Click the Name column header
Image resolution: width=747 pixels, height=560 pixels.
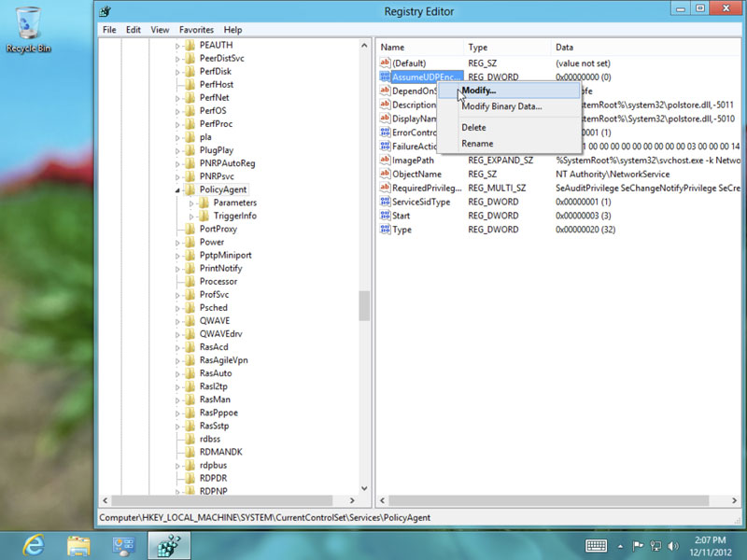pyautogui.click(x=393, y=47)
